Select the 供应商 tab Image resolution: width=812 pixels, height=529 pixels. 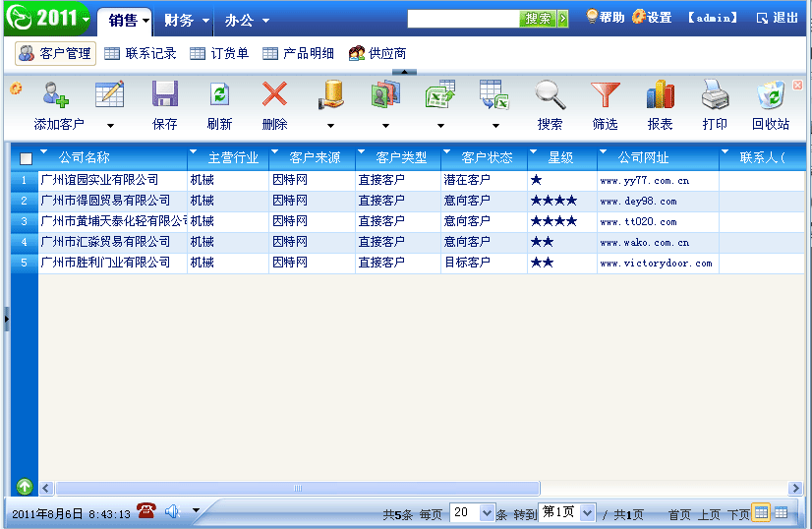[377, 53]
